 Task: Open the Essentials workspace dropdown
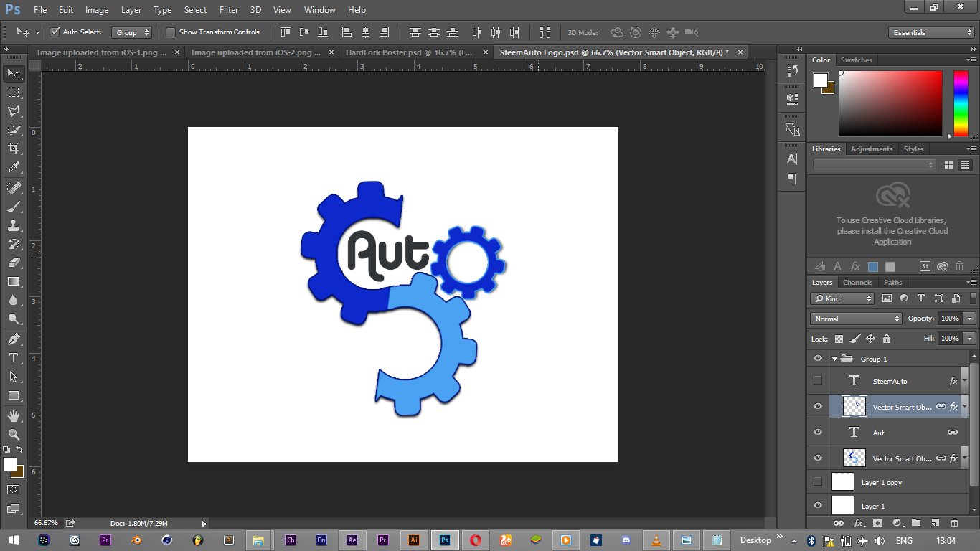point(930,32)
